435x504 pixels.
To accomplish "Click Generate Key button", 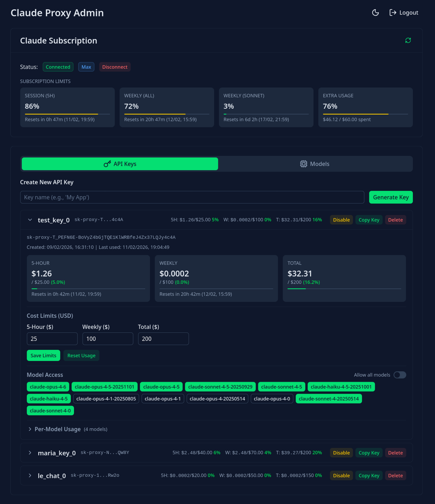I will pos(391,197).
